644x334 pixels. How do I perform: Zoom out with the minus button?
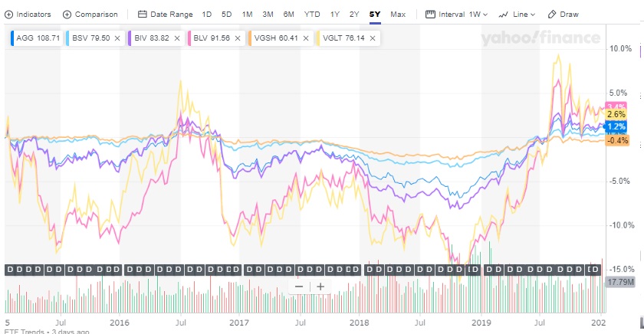[x=299, y=287]
